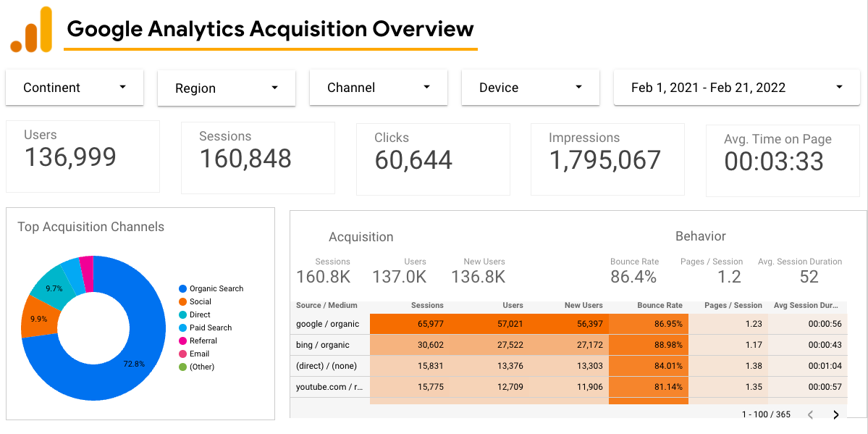Screen dimensions: 868x434
Task: Open the Region filter dropdown
Action: click(x=227, y=88)
